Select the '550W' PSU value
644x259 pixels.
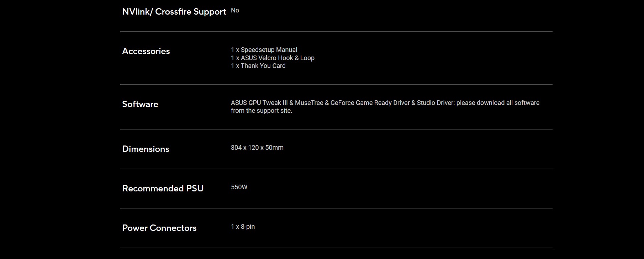tap(239, 187)
